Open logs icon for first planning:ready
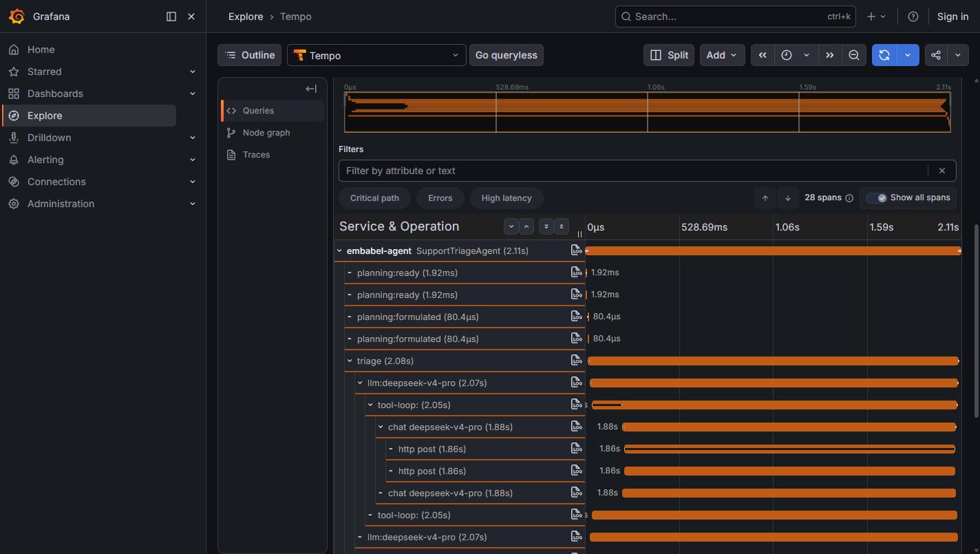The width and height of the screenshot is (980, 554). pyautogui.click(x=577, y=272)
